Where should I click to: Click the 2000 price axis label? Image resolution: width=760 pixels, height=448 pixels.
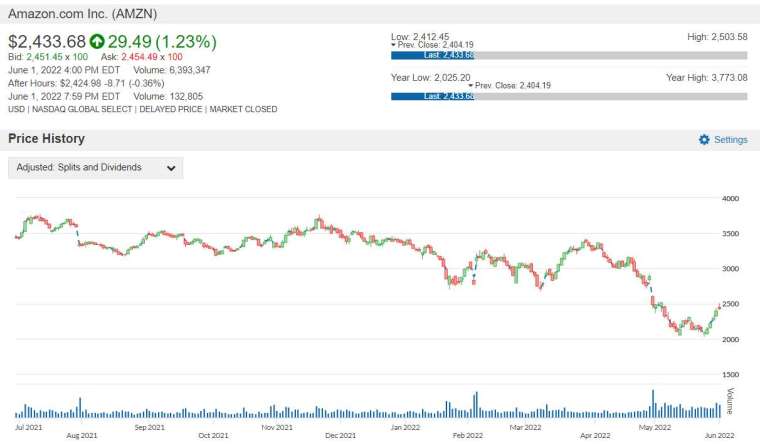point(730,339)
